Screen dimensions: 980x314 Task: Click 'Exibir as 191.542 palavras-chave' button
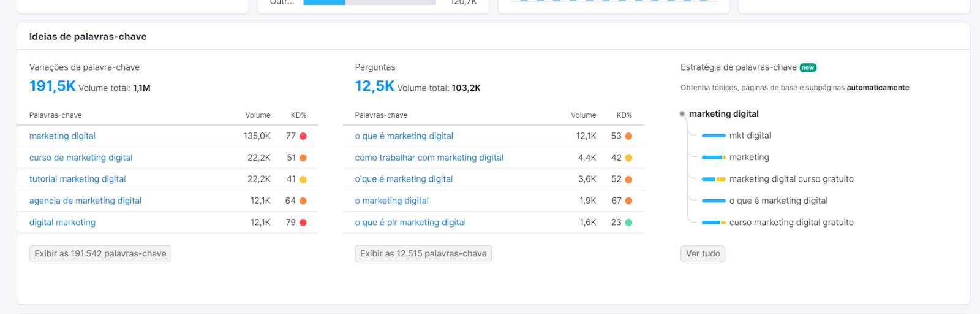[x=100, y=254]
